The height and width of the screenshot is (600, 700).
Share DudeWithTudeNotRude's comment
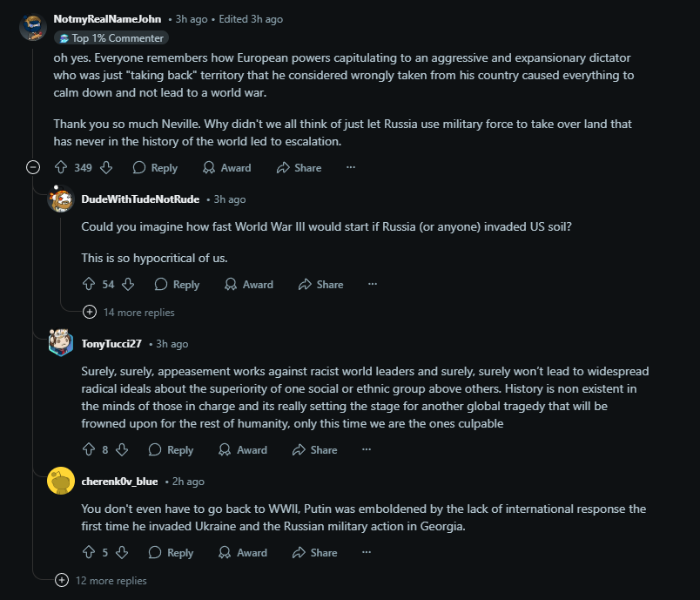(x=321, y=285)
